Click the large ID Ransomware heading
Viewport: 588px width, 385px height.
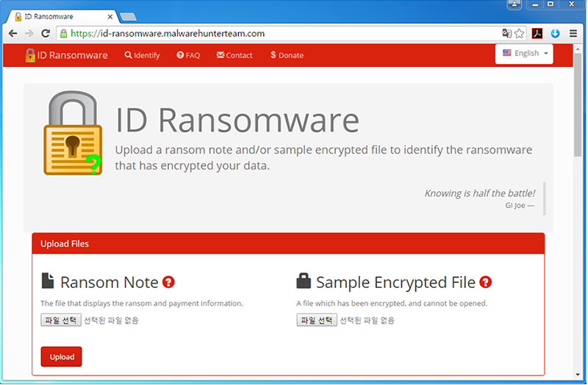point(237,120)
